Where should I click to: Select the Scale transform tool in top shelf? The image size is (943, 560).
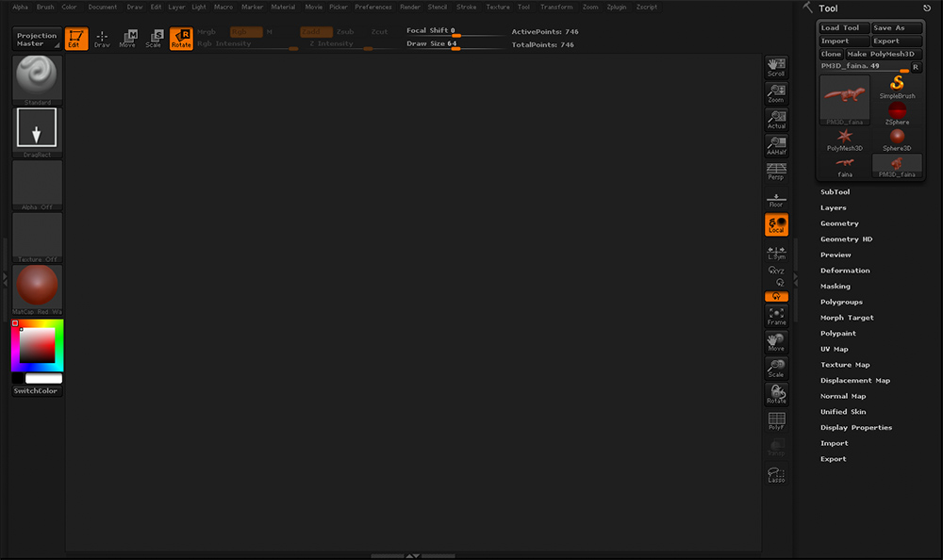154,39
